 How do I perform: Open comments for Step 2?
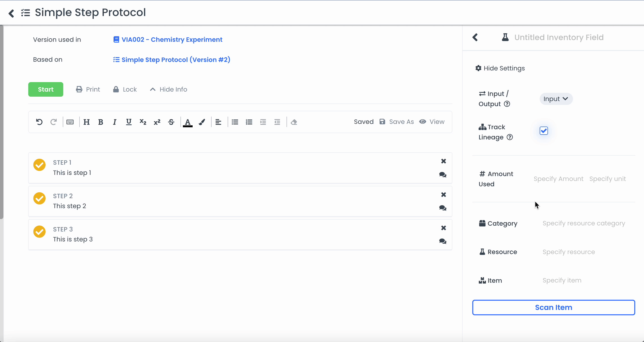click(443, 208)
